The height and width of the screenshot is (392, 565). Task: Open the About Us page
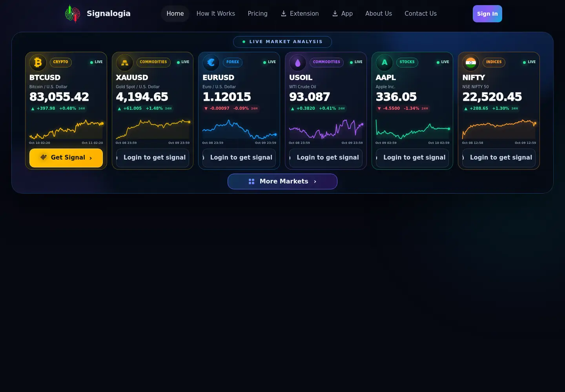coord(379,14)
